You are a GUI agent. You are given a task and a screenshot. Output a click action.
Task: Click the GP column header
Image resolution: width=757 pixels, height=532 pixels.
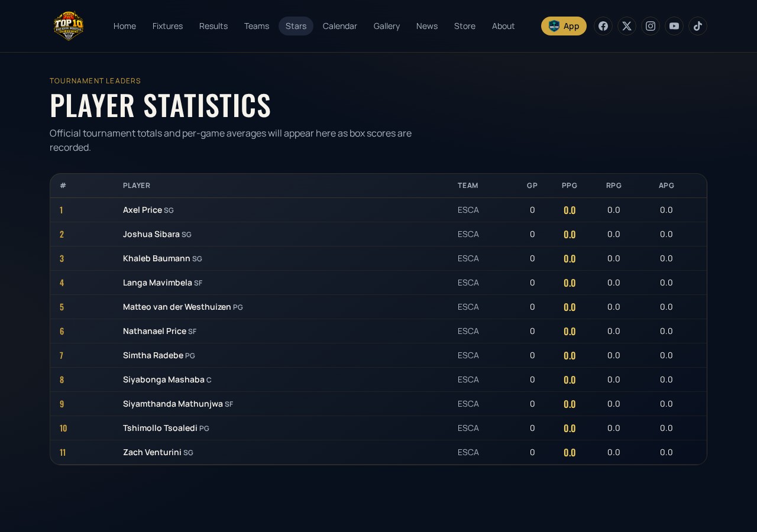[x=532, y=186]
